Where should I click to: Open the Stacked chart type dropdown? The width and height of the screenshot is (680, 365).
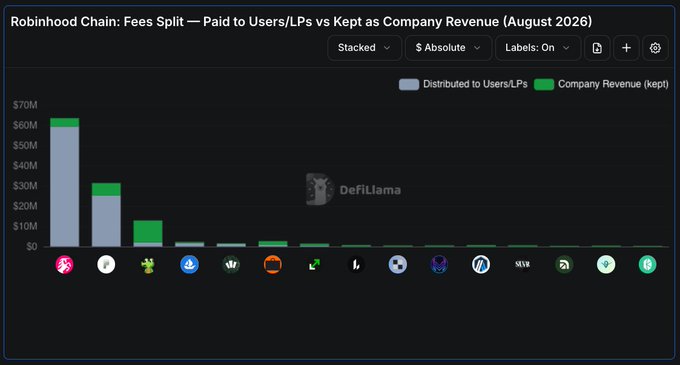364,48
